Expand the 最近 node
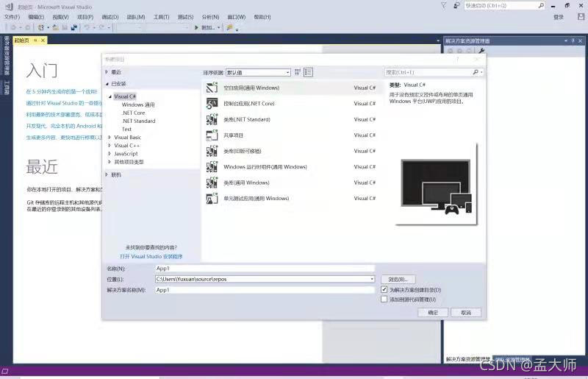Screen dimensions: 588x379 pos(107,71)
